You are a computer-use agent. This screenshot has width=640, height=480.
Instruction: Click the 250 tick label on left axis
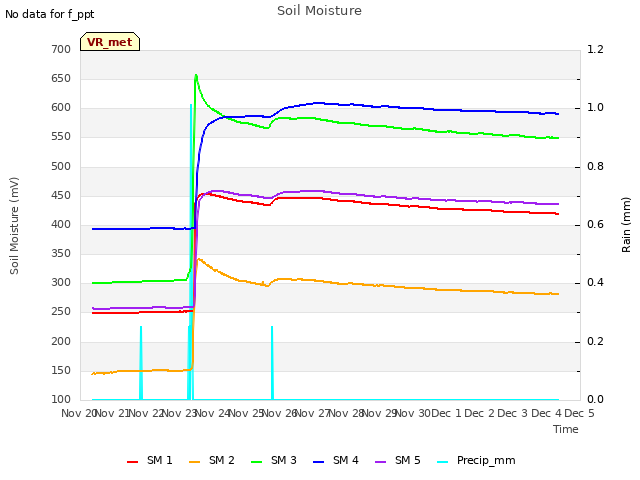coord(61,311)
